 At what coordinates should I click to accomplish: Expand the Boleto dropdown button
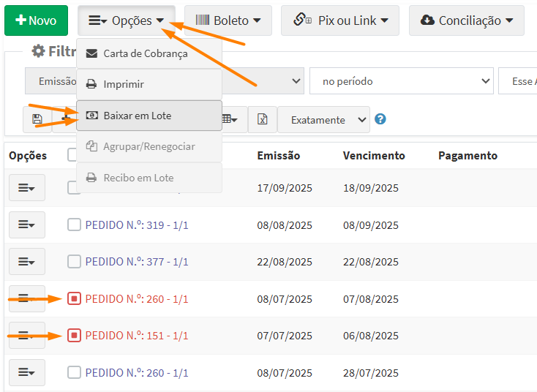(x=228, y=20)
